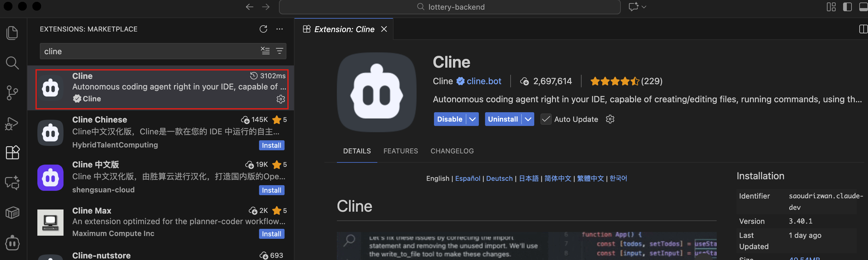The height and width of the screenshot is (260, 868).
Task: Toggle the bottom panel visibility
Action: [863, 7]
